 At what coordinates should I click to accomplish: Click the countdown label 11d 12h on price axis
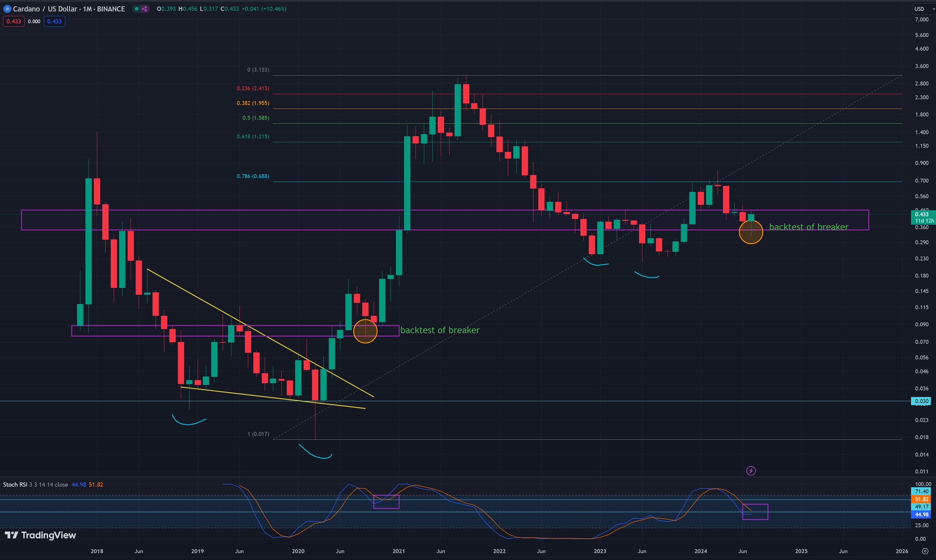[924, 221]
